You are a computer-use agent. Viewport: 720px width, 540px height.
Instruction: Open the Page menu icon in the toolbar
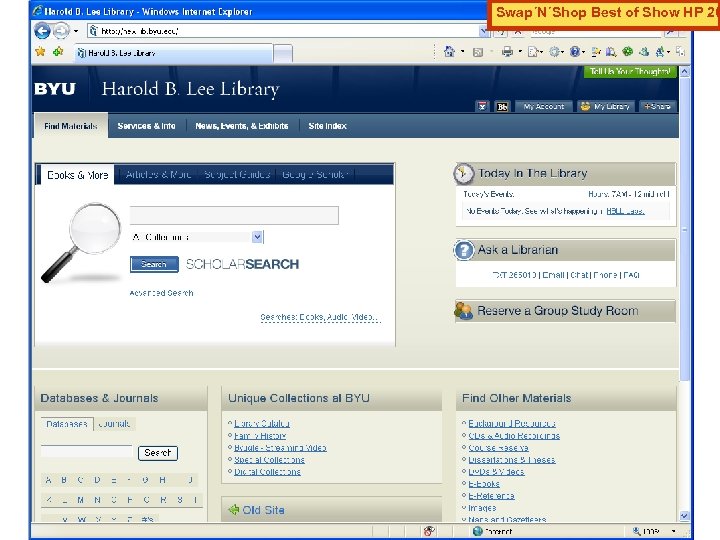coord(533,51)
